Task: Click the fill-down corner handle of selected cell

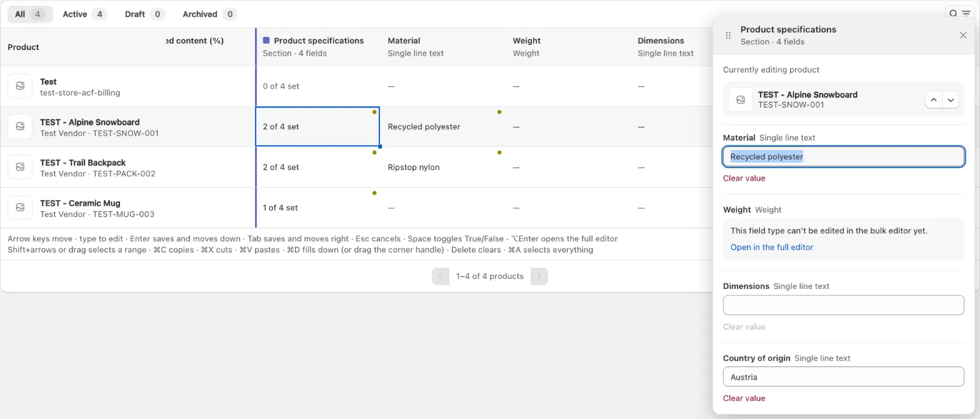Action: point(379,146)
